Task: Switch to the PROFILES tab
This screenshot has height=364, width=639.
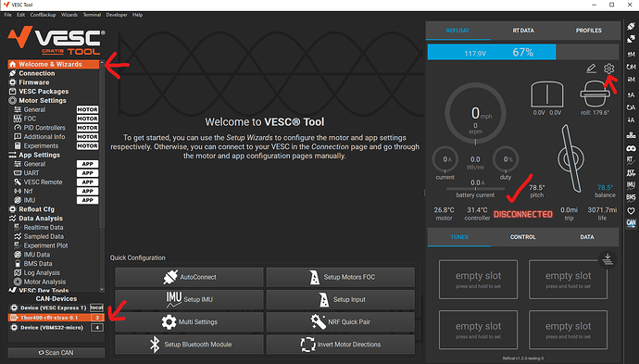Action: 588,31
